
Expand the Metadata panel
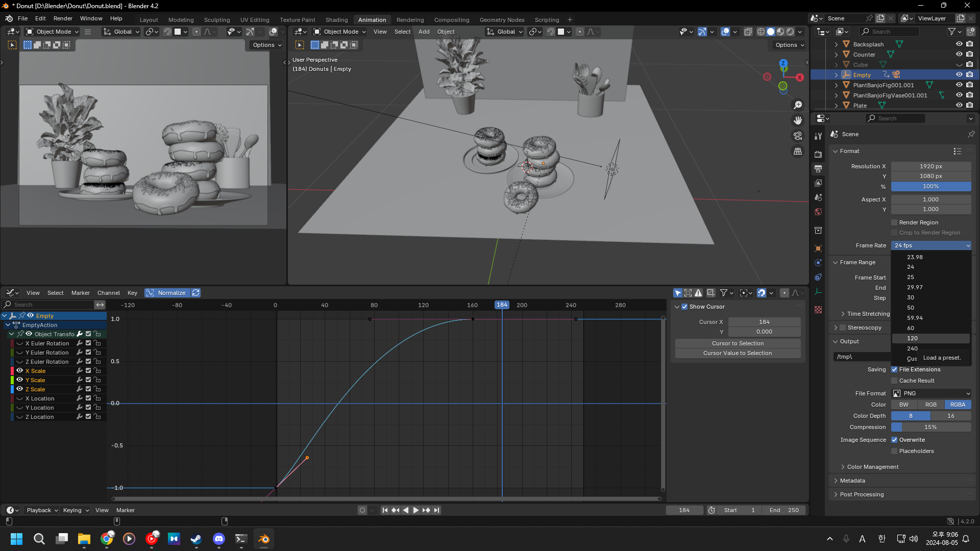pos(836,481)
